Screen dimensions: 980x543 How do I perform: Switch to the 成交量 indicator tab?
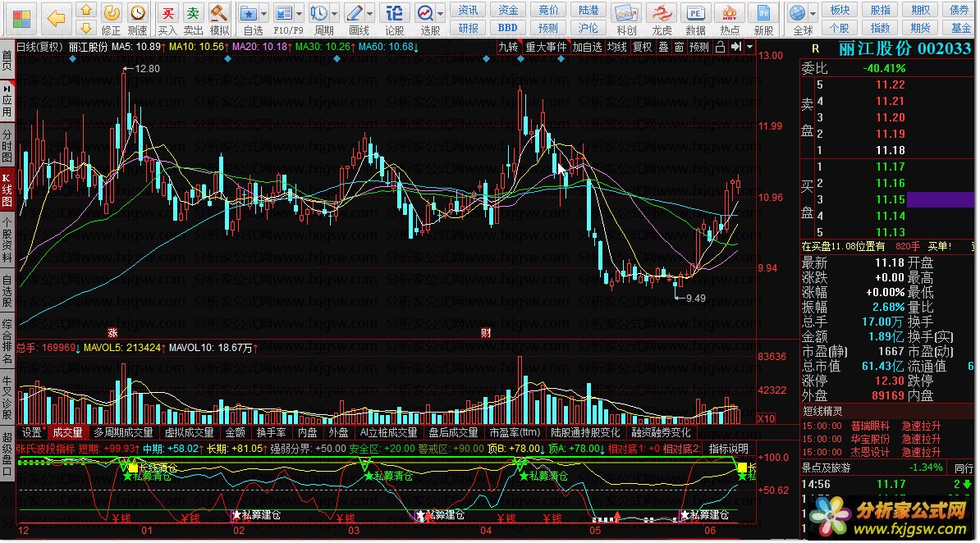[67, 432]
